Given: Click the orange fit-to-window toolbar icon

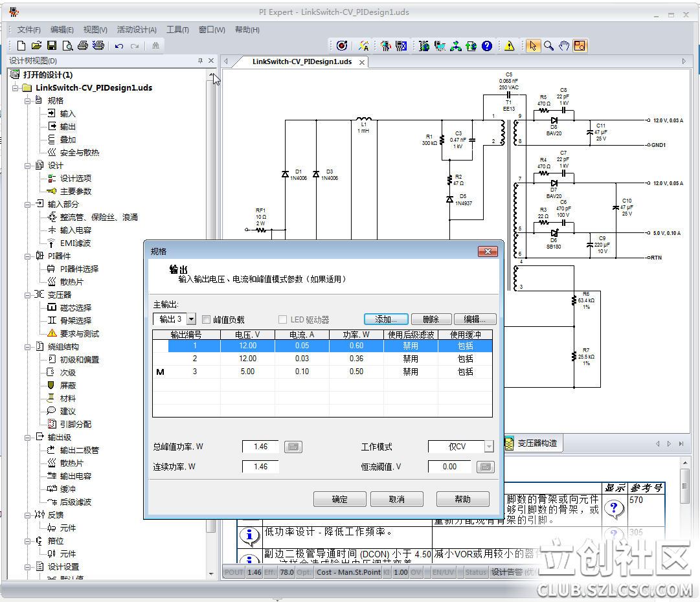Looking at the screenshot, I should 580,45.
